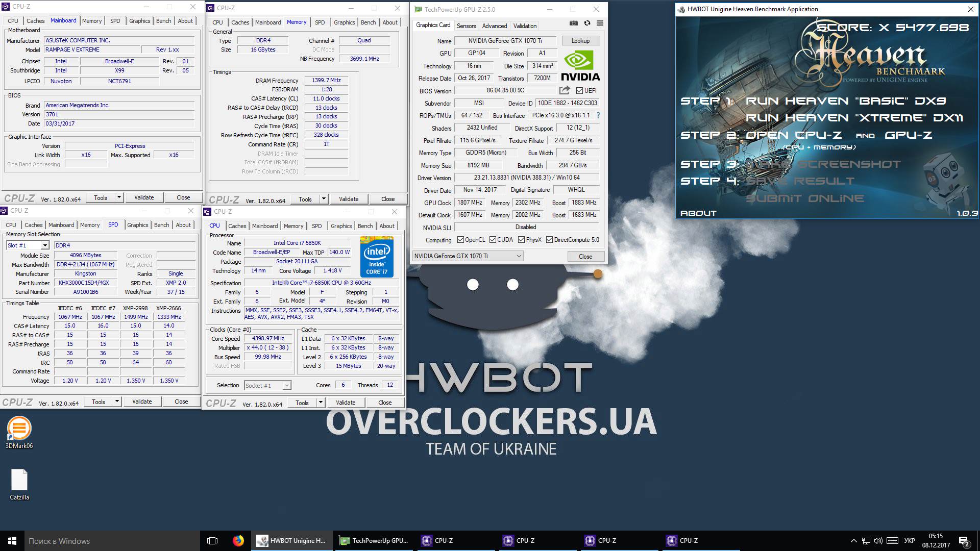Open the GPU-Z hamburger menu

tap(600, 23)
